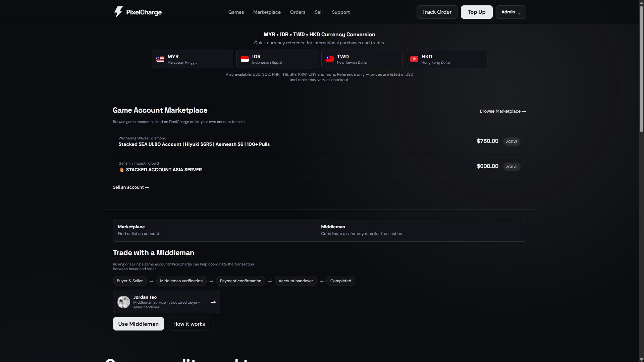Viewport: 644px width, 362px height.
Task: Click the $750.00 price
Action: click(487, 141)
